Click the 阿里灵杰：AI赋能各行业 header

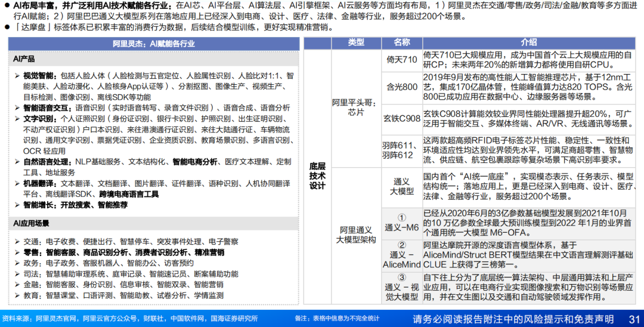pyautogui.click(x=154, y=44)
